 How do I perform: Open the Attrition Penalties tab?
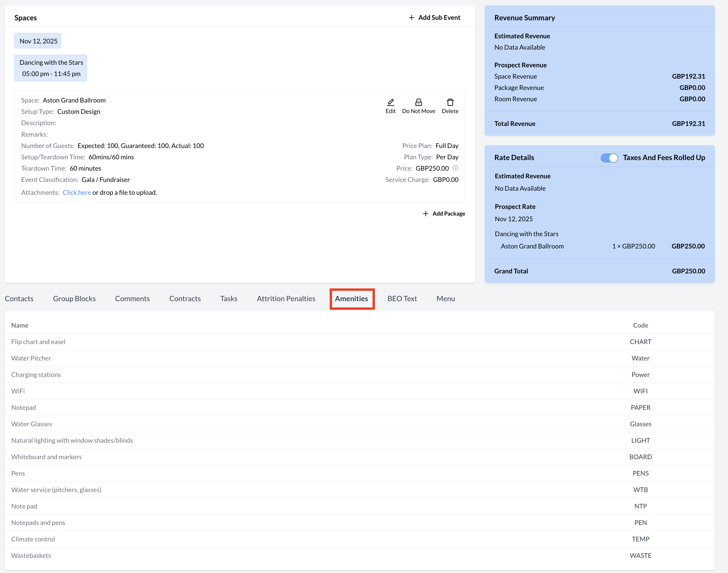pos(286,298)
